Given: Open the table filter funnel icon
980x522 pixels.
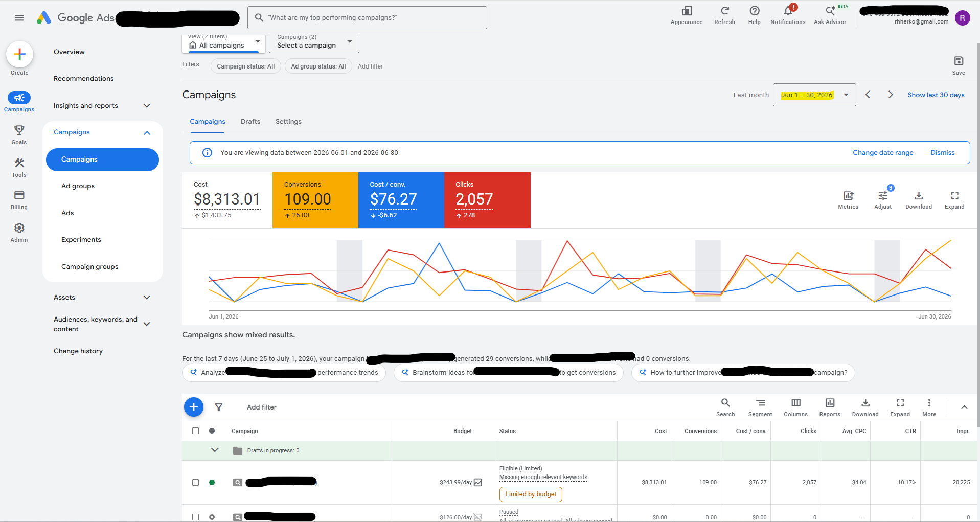Looking at the screenshot, I should point(219,407).
